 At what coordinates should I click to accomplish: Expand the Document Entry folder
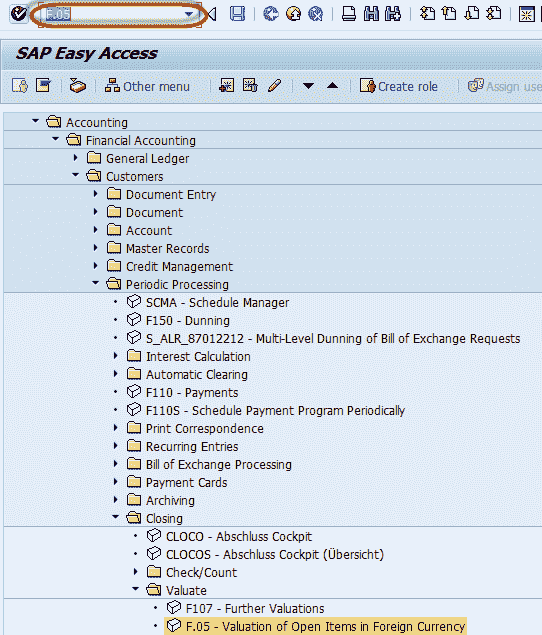(95, 194)
